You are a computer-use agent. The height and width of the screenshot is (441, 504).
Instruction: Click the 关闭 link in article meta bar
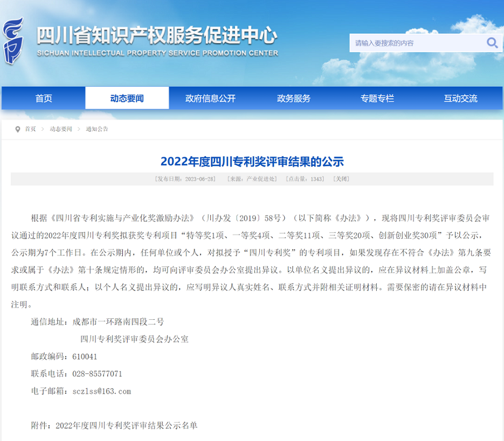[341, 179]
